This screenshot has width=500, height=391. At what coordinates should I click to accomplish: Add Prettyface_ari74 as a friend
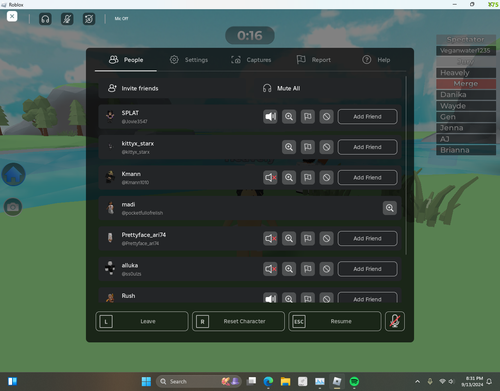(x=367, y=238)
